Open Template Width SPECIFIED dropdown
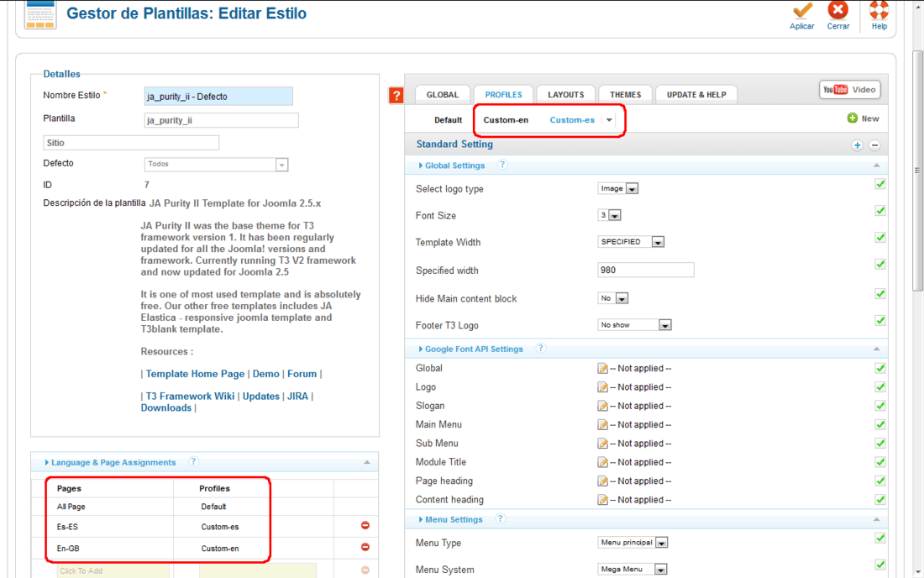The width and height of the screenshot is (924, 578). 631,242
